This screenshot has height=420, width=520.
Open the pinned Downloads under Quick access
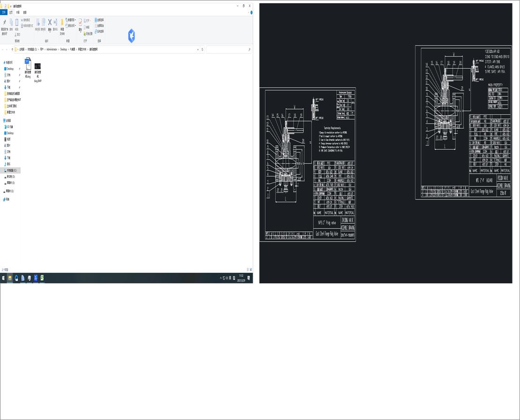coord(8,87)
